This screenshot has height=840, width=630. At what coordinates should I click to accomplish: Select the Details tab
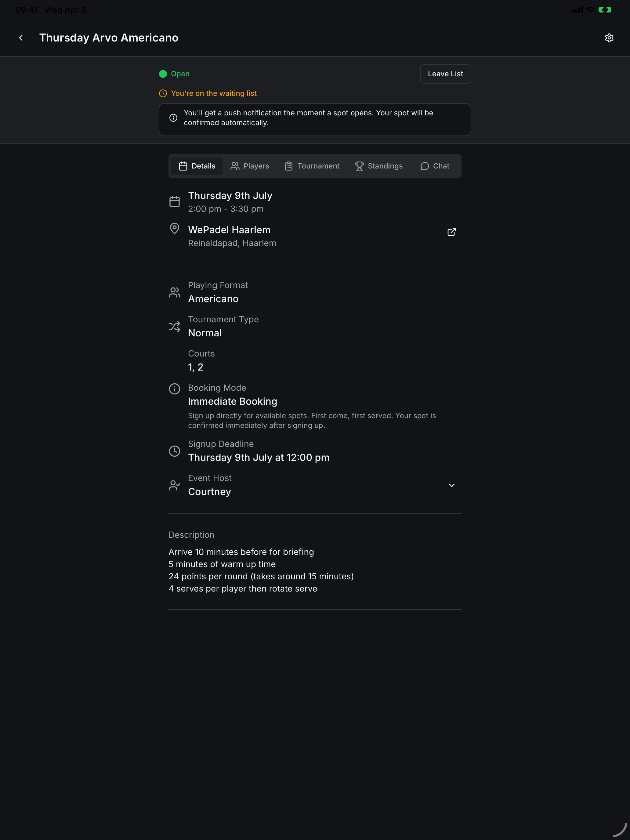tap(197, 166)
